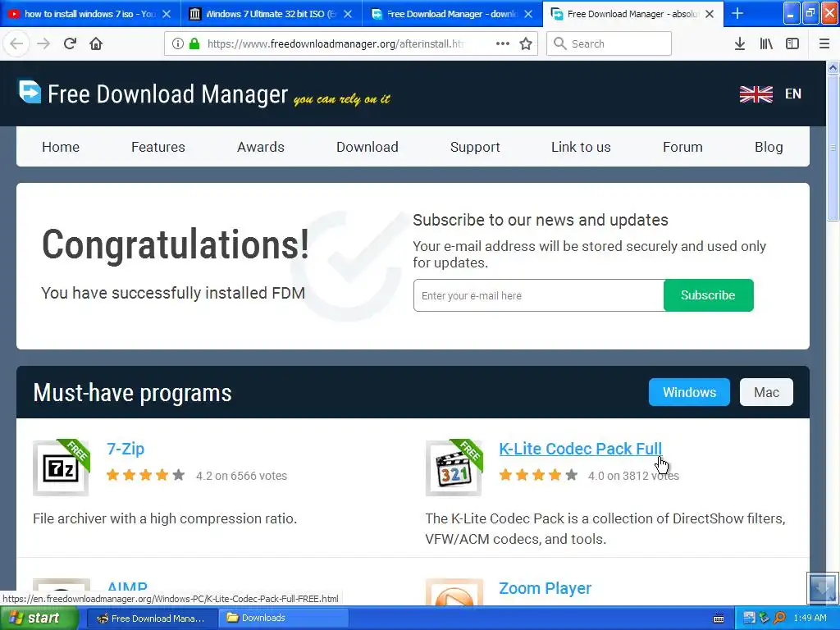Screen dimensions: 840x630
Task: Open a new tab with plus
Action: tap(737, 13)
